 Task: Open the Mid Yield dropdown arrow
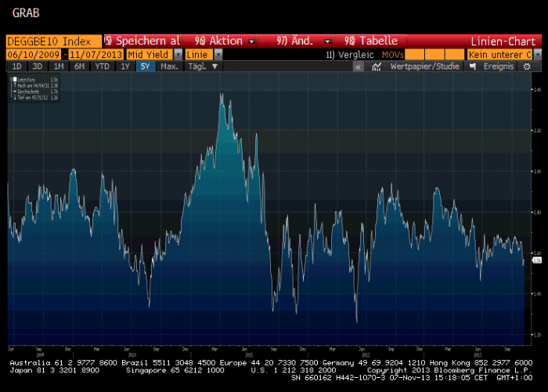(177, 55)
